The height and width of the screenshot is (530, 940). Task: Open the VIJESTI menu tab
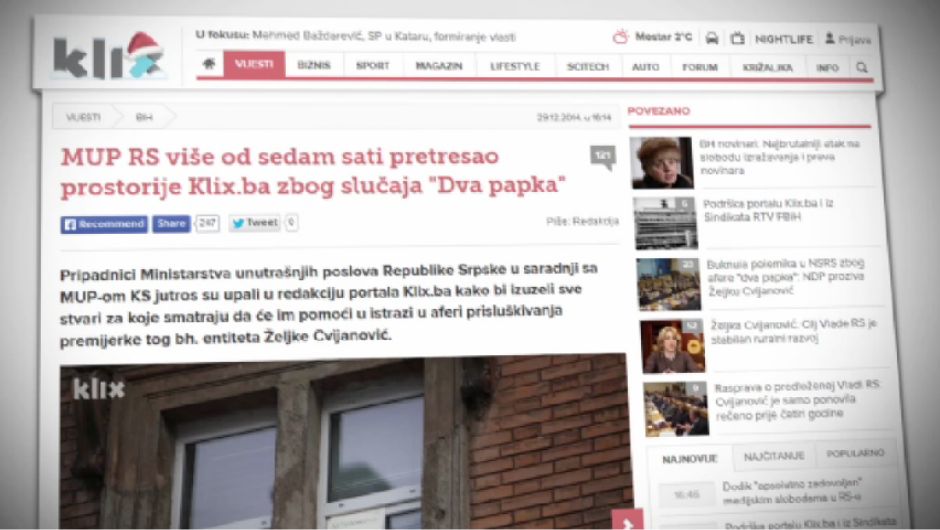pyautogui.click(x=254, y=64)
